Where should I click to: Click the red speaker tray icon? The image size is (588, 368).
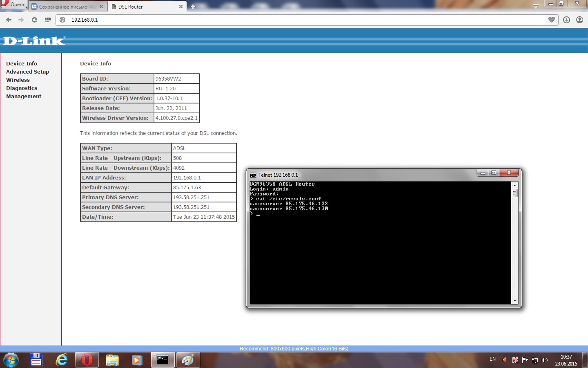coord(505,360)
